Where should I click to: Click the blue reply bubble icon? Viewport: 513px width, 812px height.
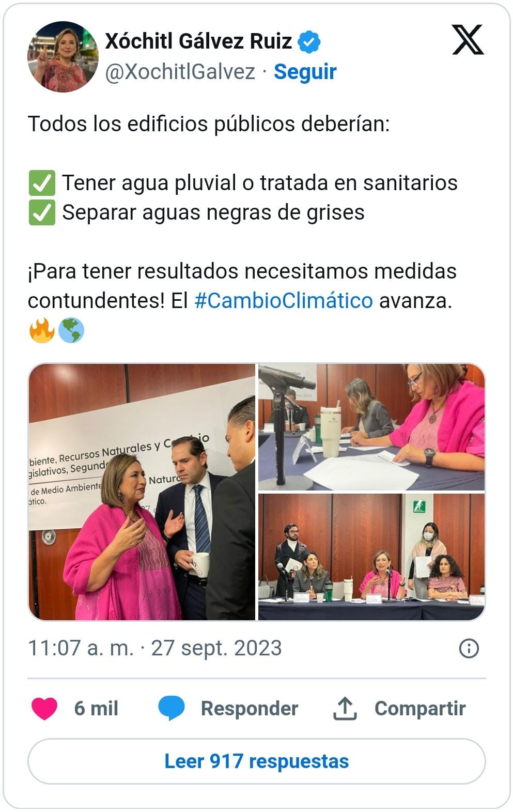click(171, 708)
